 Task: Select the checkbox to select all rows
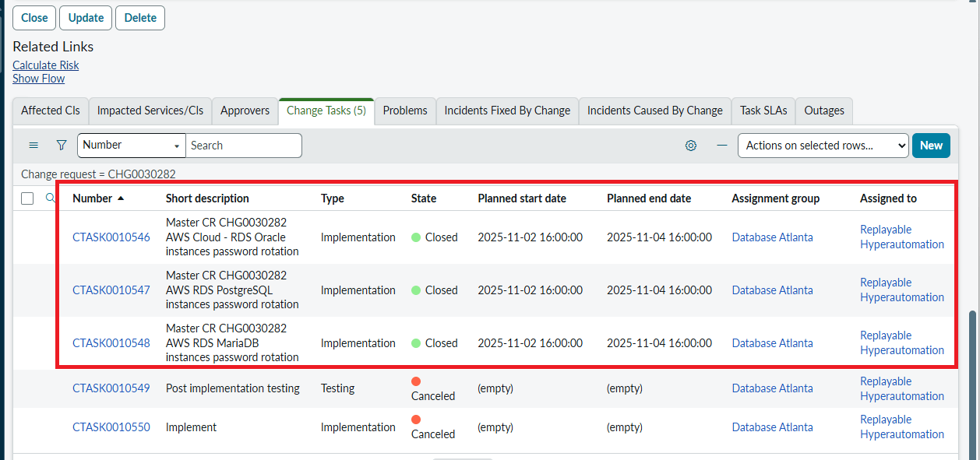pos(27,198)
